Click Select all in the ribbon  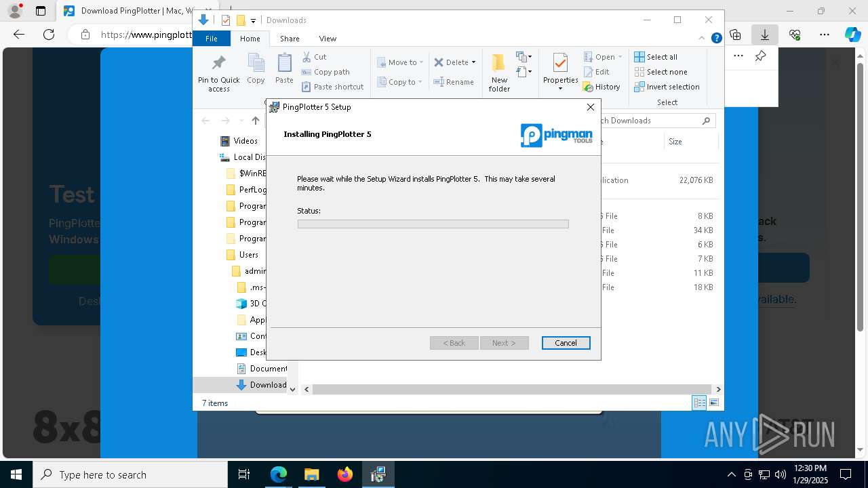pyautogui.click(x=656, y=57)
